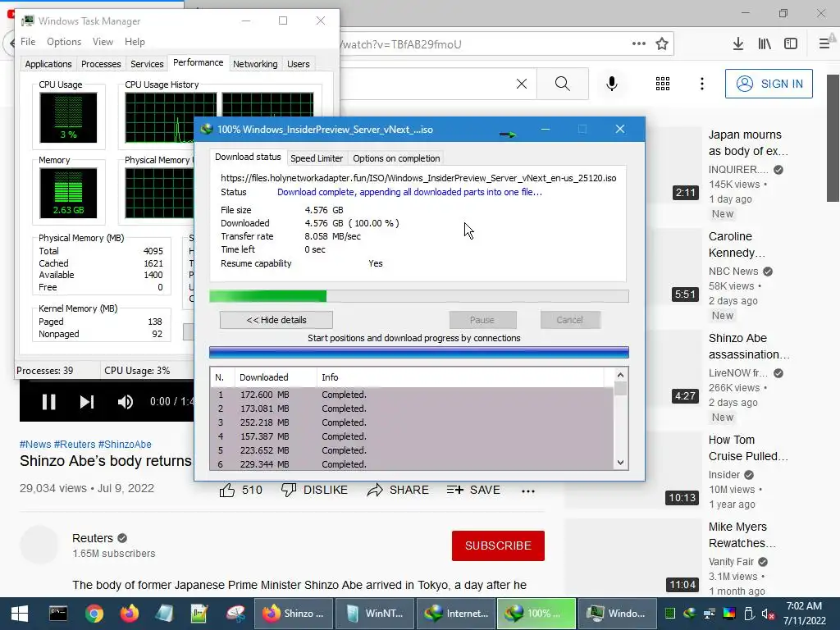
Task: Open Task Manager View menu
Action: (103, 42)
